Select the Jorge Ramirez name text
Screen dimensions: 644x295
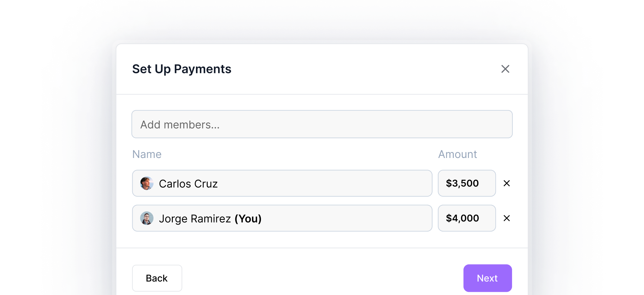point(195,219)
